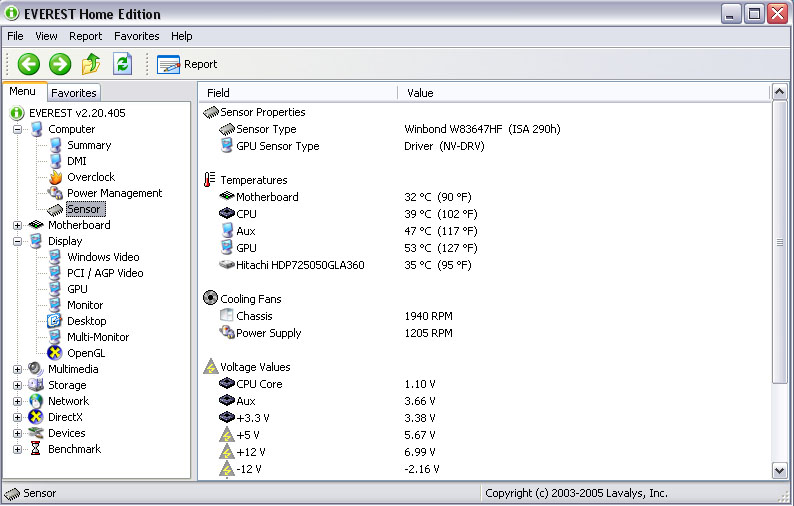
Task: Click the Devices icon in the tree
Action: 35,433
